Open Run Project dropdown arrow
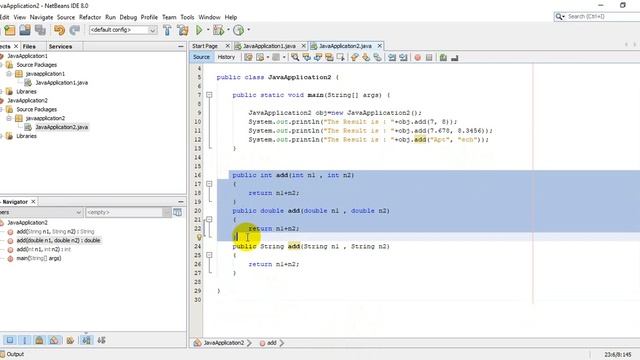This screenshot has width=640, height=360. tap(208, 30)
